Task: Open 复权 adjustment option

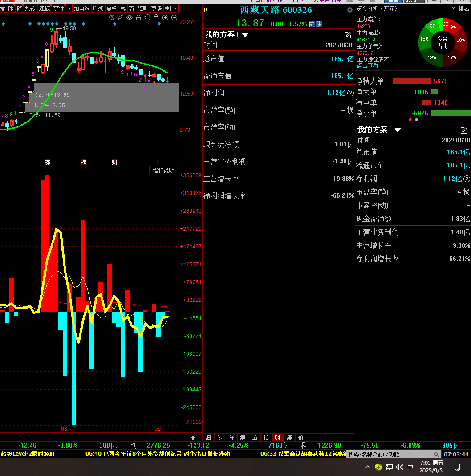Action: point(111,8)
